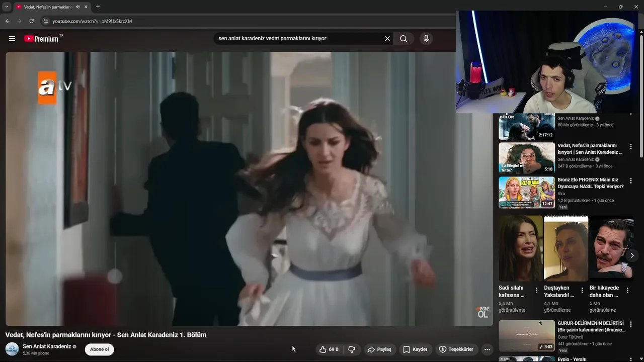Open a new browser tab
The width and height of the screenshot is (644, 362).
point(98,7)
